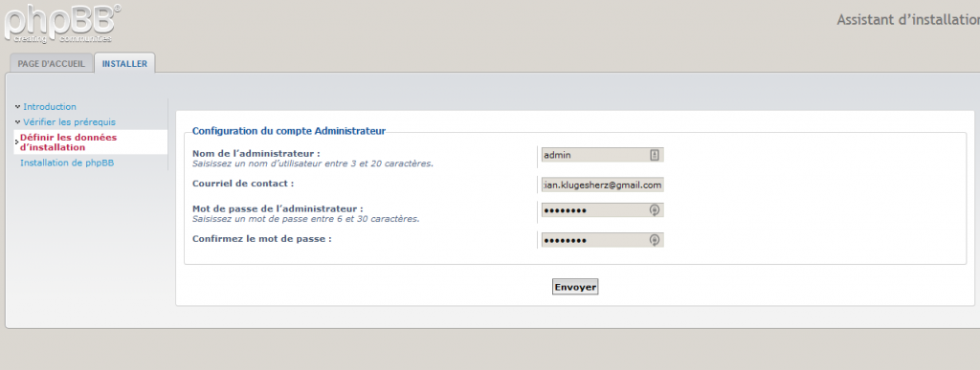Click the arrow marker beside Introduction
The width and height of the screenshot is (980, 370).
[17, 107]
